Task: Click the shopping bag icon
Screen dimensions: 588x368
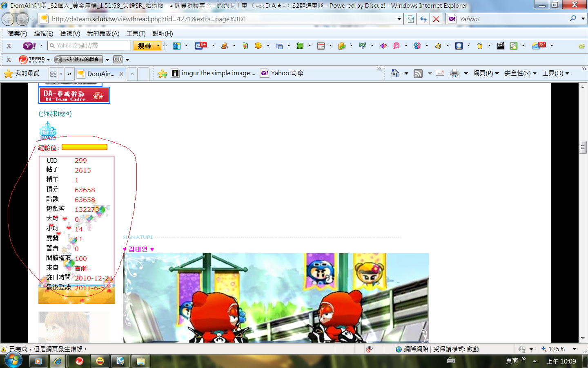Action: [479, 46]
